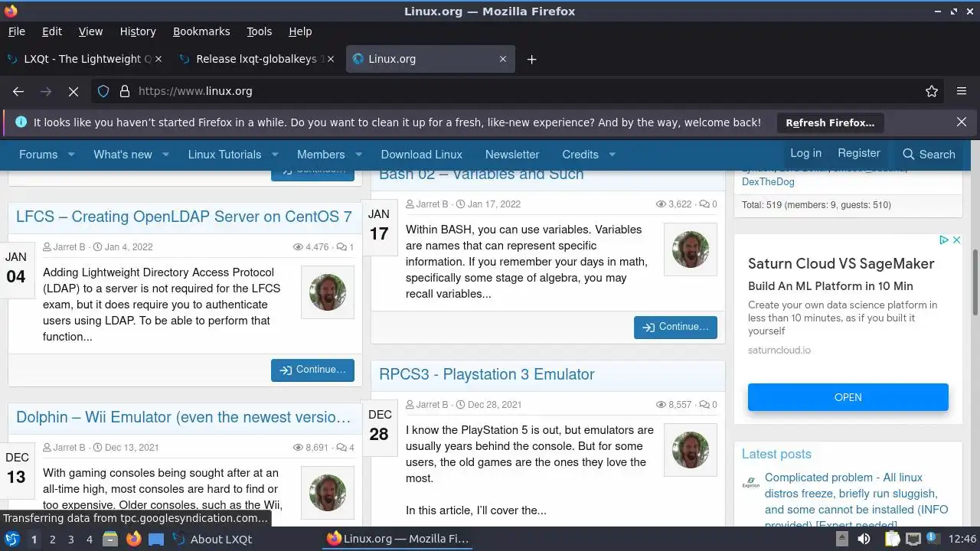Viewport: 980px width, 551px height.
Task: Open the volume control tray icon
Action: tap(864, 539)
